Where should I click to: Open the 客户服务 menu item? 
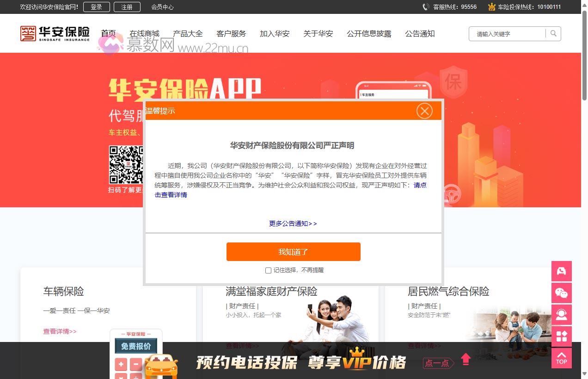tap(231, 34)
